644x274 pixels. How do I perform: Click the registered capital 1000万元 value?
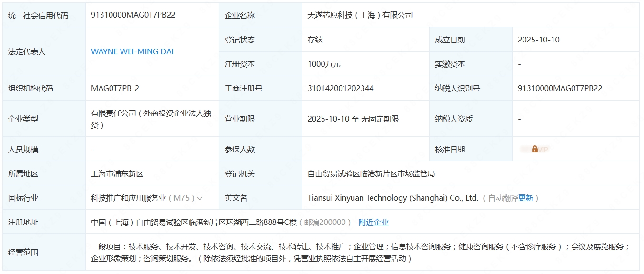(x=324, y=64)
